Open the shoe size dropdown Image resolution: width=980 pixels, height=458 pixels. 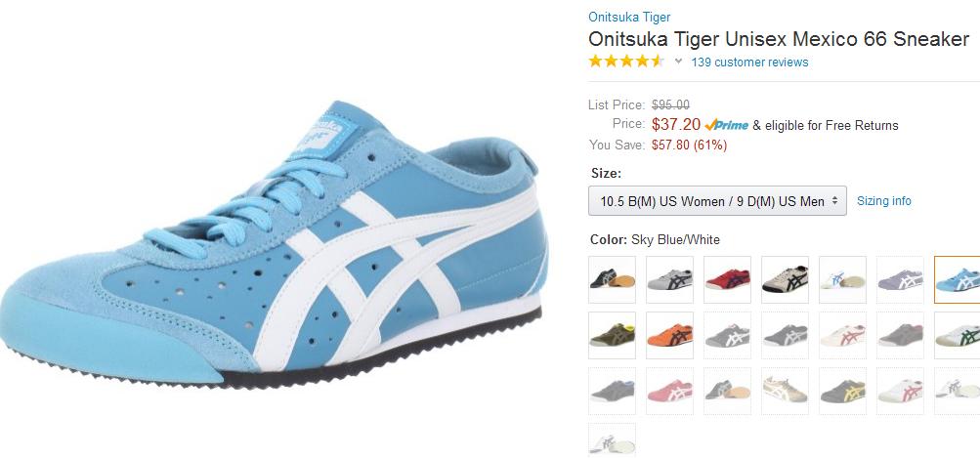717,200
